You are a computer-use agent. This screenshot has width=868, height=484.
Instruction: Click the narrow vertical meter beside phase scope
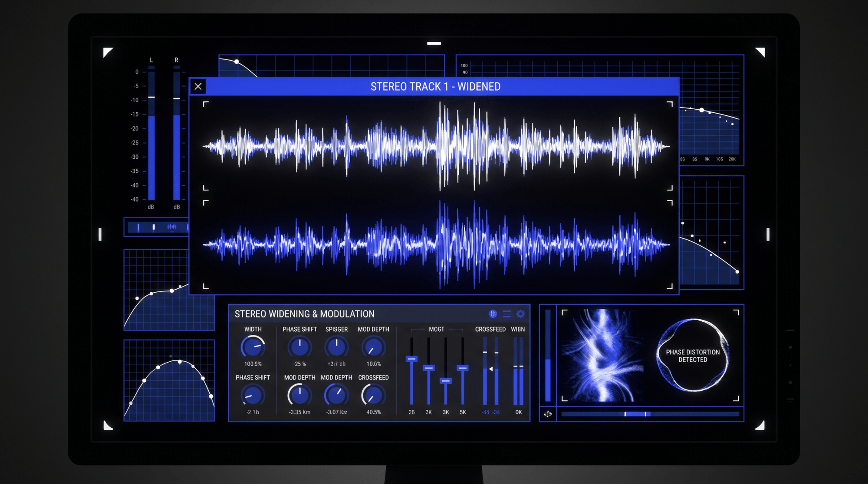point(548,356)
